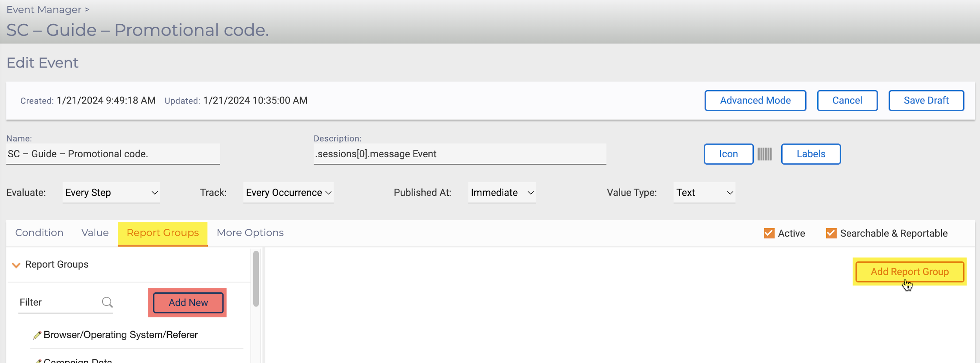Click the search magnifier in Filter
This screenshot has height=363, width=980.
coord(107,302)
